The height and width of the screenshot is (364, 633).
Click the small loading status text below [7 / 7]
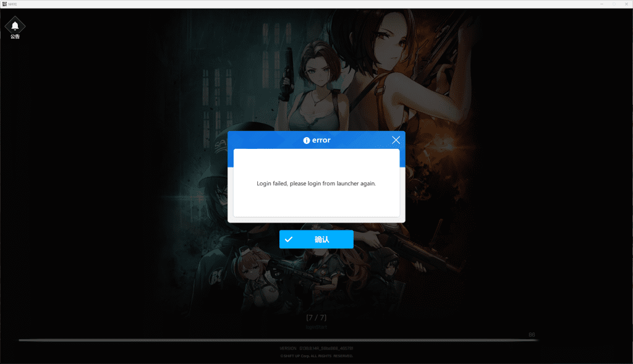(316, 326)
